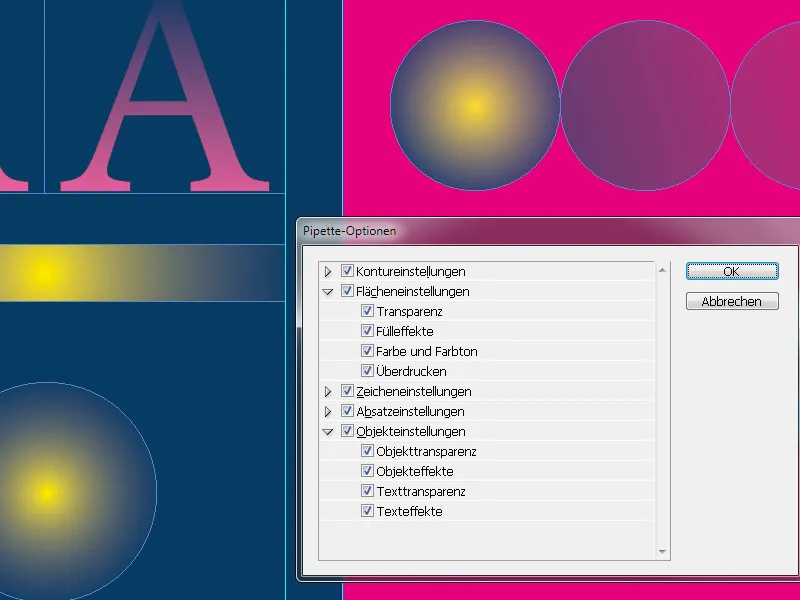The height and width of the screenshot is (600, 800).
Task: Confirm settings with the OK button
Action: [x=732, y=271]
